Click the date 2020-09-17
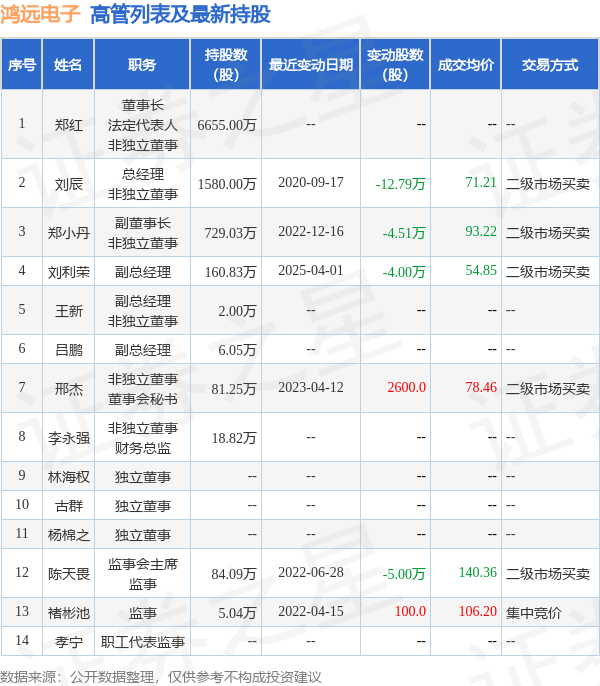 [311, 182]
